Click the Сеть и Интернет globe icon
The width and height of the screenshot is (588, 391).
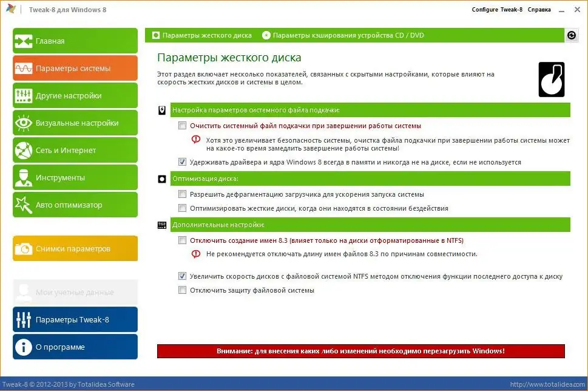pos(23,151)
